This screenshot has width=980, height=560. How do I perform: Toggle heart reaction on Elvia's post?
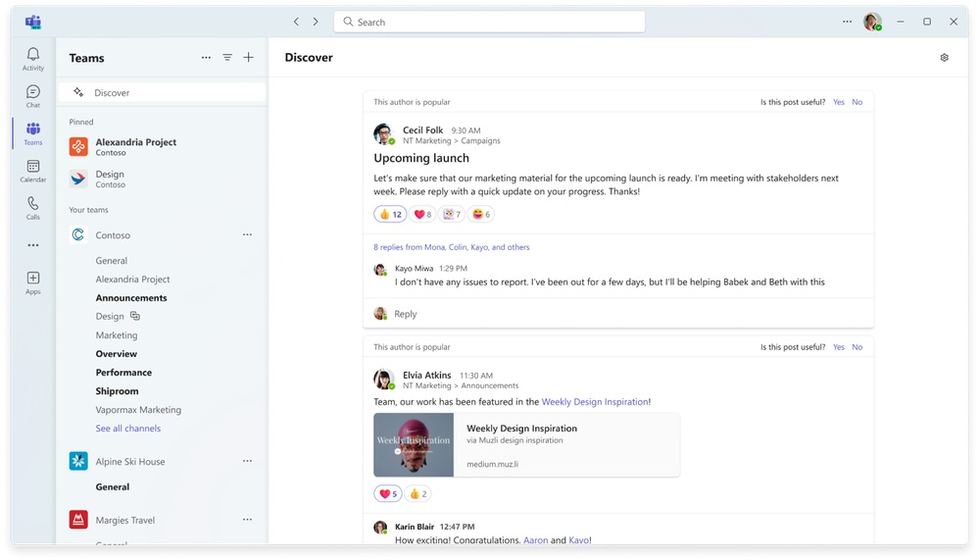[x=388, y=494]
